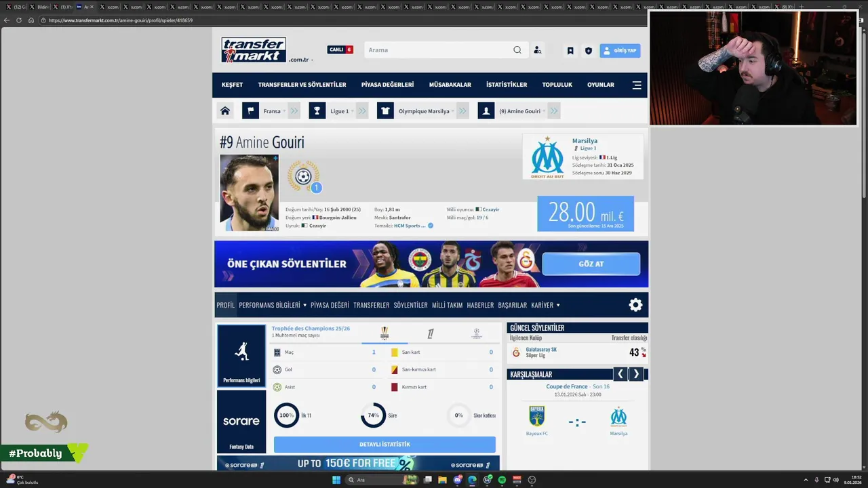Focus the Arama search field
This screenshot has width=868, height=488.
(x=438, y=49)
